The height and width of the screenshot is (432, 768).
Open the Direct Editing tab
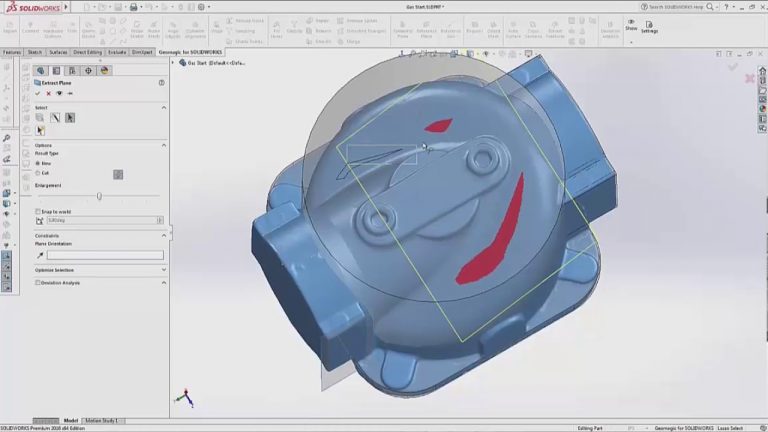[x=88, y=52]
